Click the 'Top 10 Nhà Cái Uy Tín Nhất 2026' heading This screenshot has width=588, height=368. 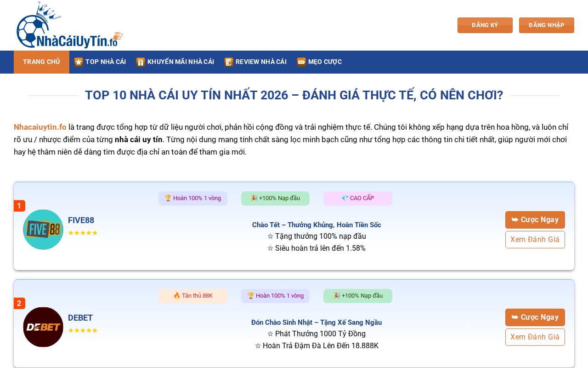coord(294,95)
